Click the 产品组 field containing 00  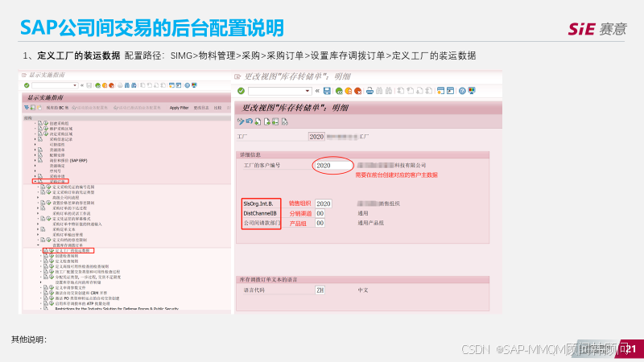(320, 223)
